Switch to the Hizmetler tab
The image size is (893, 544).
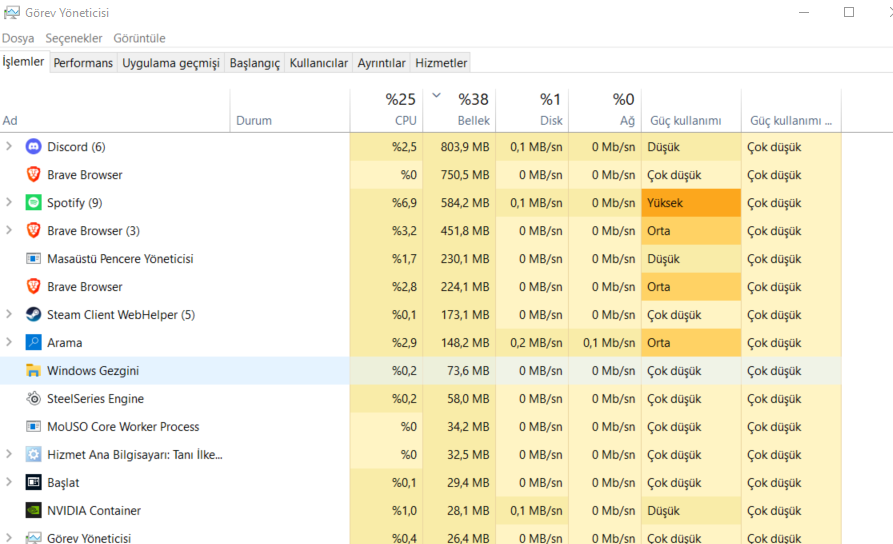(x=441, y=63)
